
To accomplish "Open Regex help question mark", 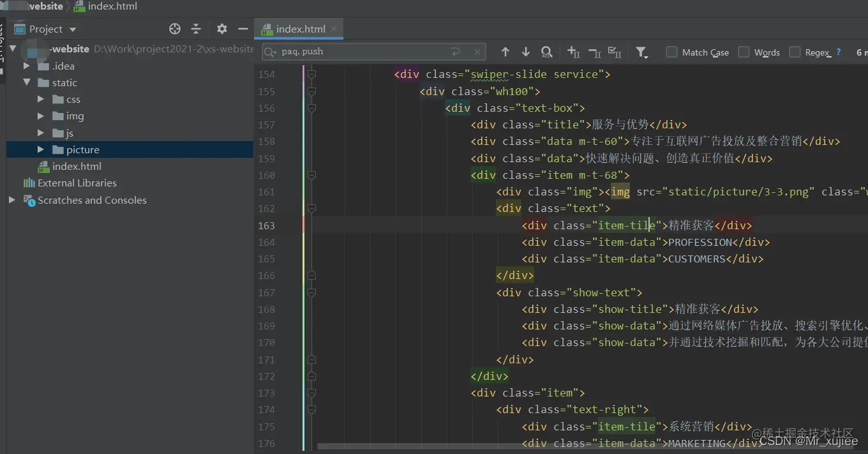I will pos(838,52).
